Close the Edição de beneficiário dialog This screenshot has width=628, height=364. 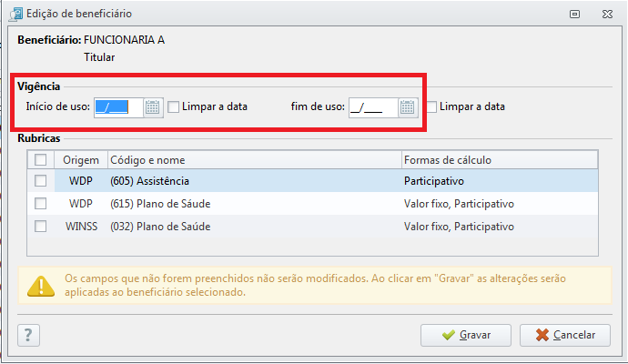coord(607,14)
